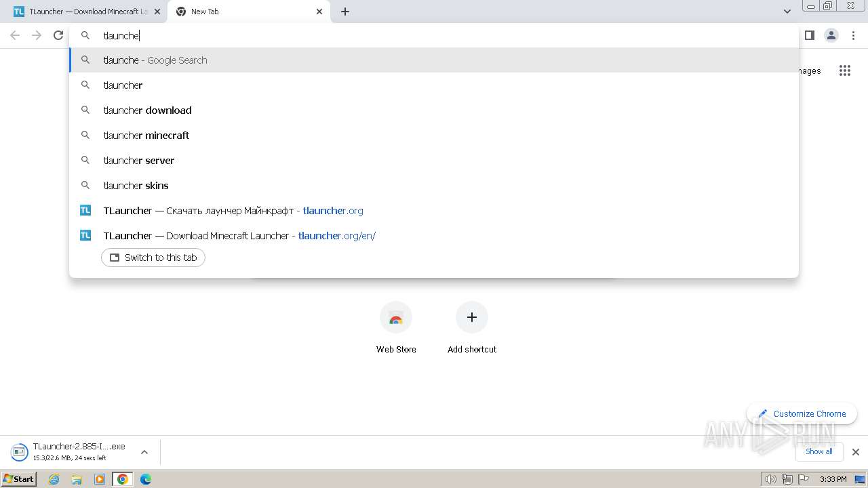This screenshot has height=488, width=868.
Task: Open the Windows Start menu
Action: tap(18, 479)
